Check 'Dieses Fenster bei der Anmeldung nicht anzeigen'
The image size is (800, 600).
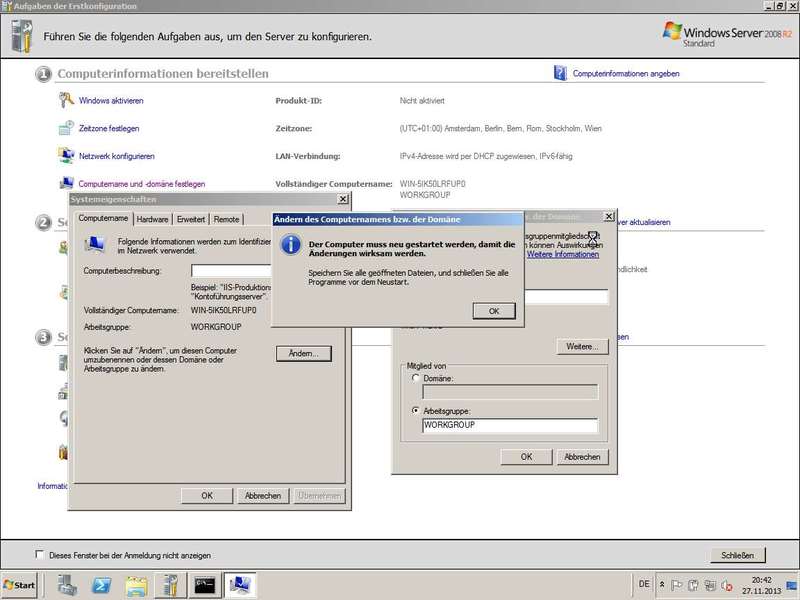40,554
